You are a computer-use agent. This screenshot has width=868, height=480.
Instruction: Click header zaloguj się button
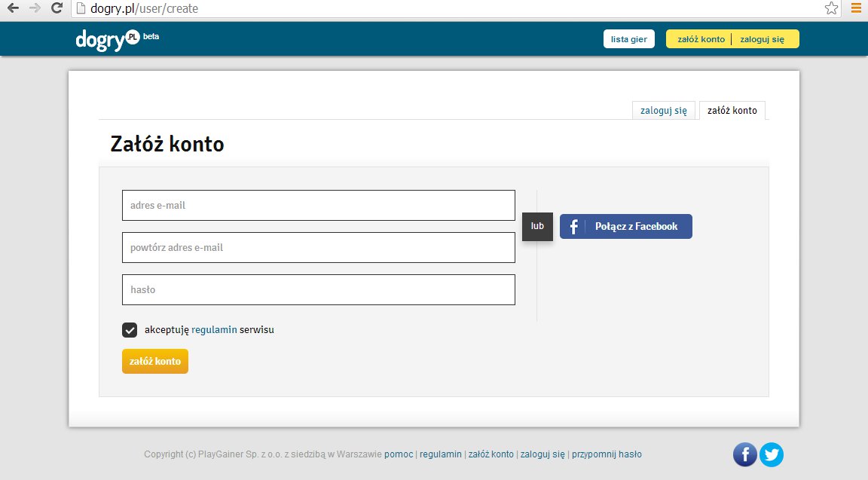coord(763,39)
